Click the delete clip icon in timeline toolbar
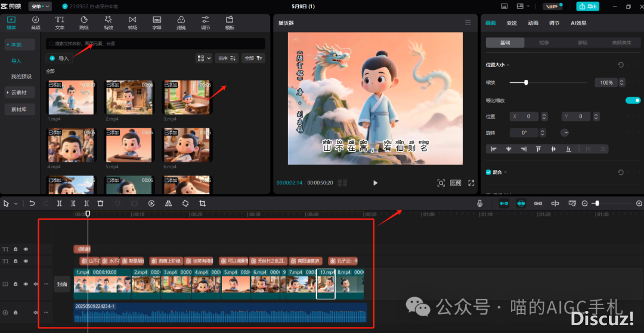Viewport: 644px width, 333px height. tap(100, 203)
